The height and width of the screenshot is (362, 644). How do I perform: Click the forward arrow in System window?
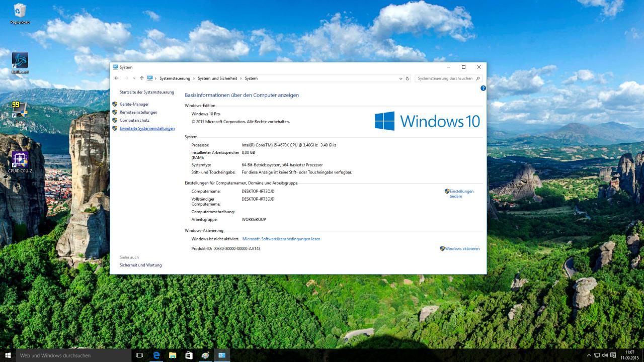coord(126,78)
